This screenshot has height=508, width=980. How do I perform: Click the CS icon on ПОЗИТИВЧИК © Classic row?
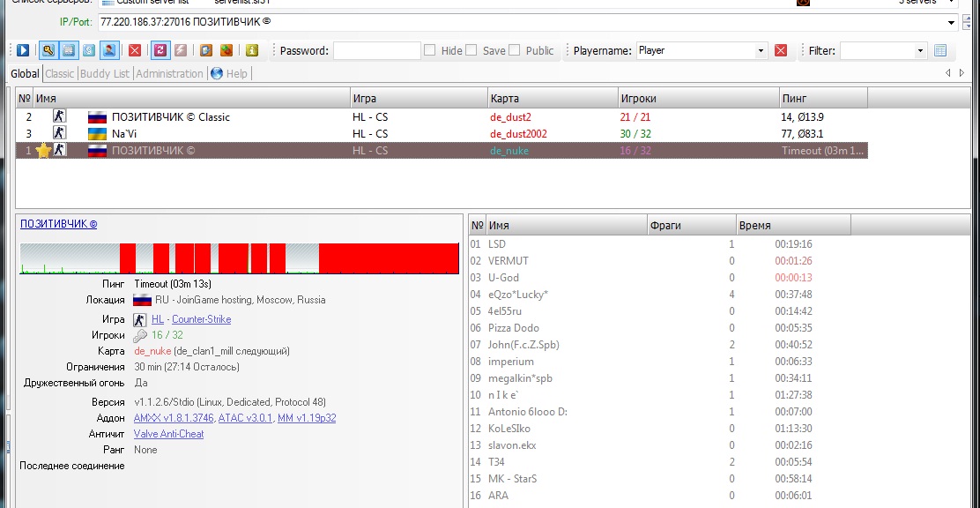tap(59, 116)
